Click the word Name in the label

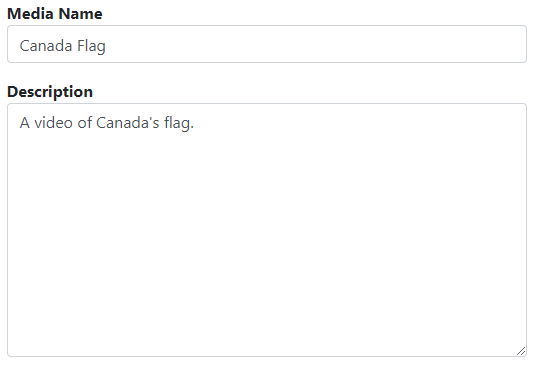pyautogui.click(x=80, y=14)
